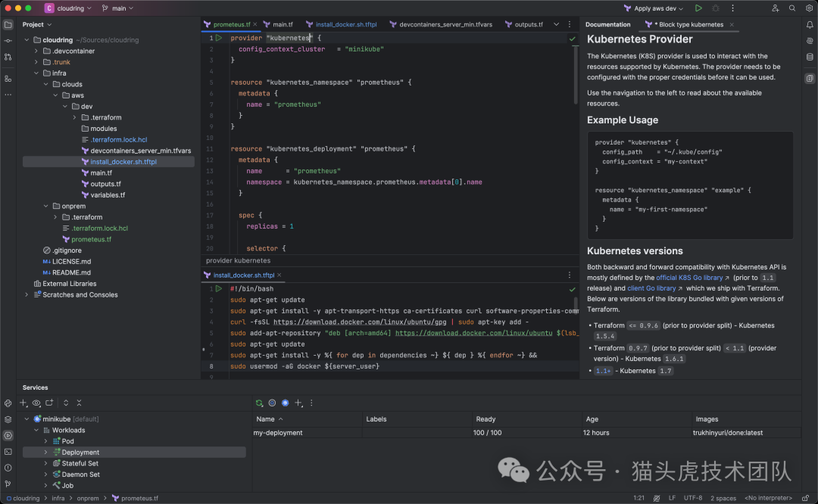This screenshot has height=504, width=818.
Task: Refresh the Kubernetes deployment list
Action: (x=259, y=403)
